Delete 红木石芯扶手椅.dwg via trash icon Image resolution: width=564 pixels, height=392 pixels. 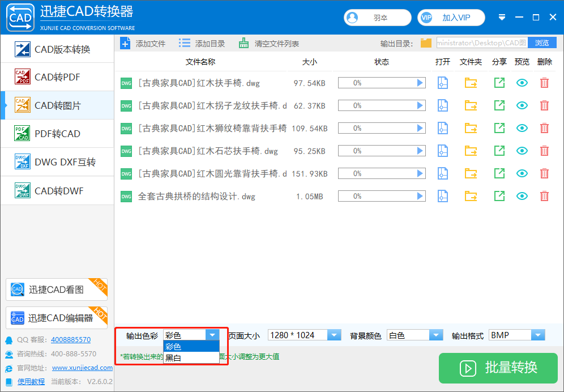(x=544, y=151)
